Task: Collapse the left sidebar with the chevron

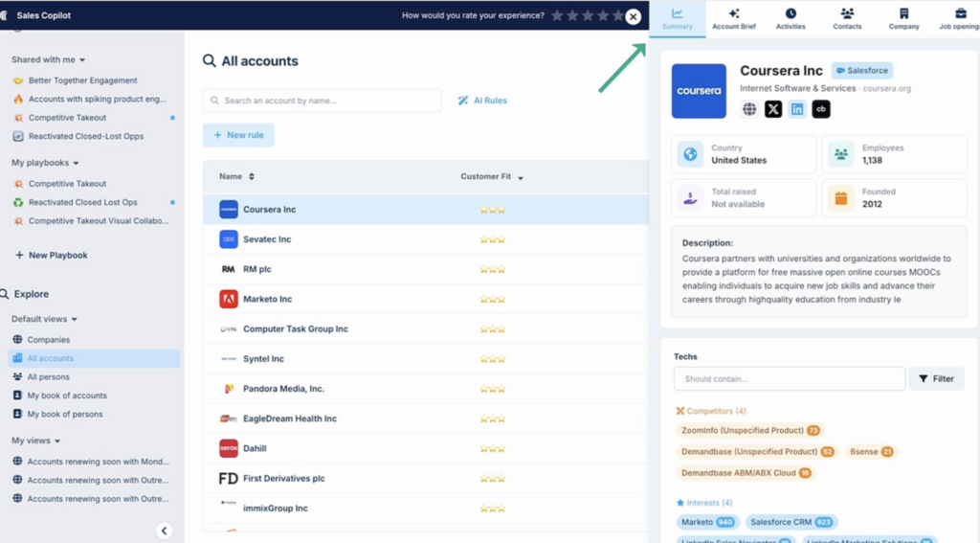Action: click(164, 531)
